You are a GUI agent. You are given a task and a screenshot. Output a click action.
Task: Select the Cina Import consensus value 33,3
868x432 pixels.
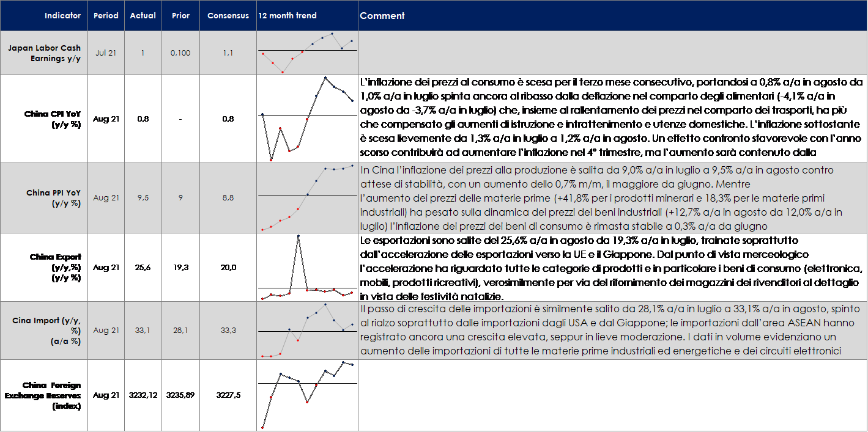(x=228, y=331)
